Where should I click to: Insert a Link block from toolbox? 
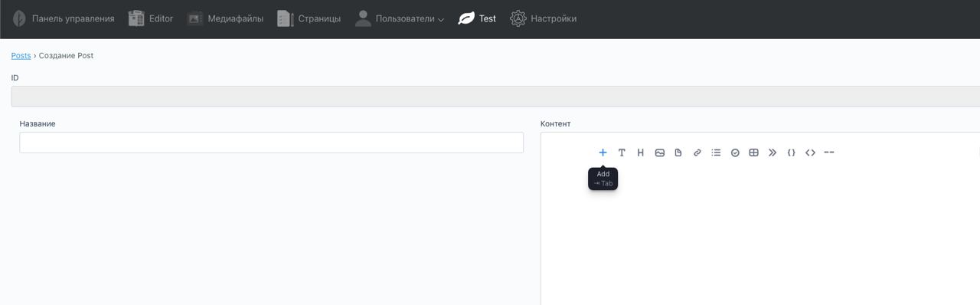[x=697, y=152]
